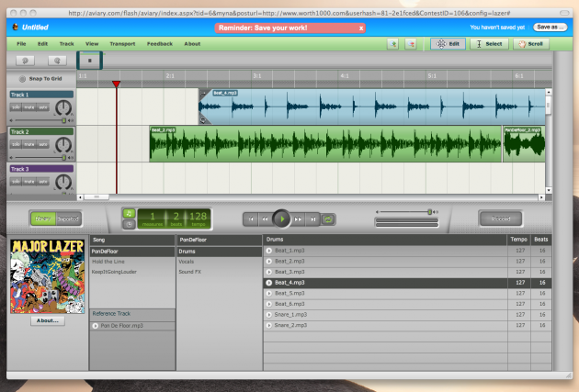Enable Snap To Grid
579x392 pixels.
tap(21, 79)
